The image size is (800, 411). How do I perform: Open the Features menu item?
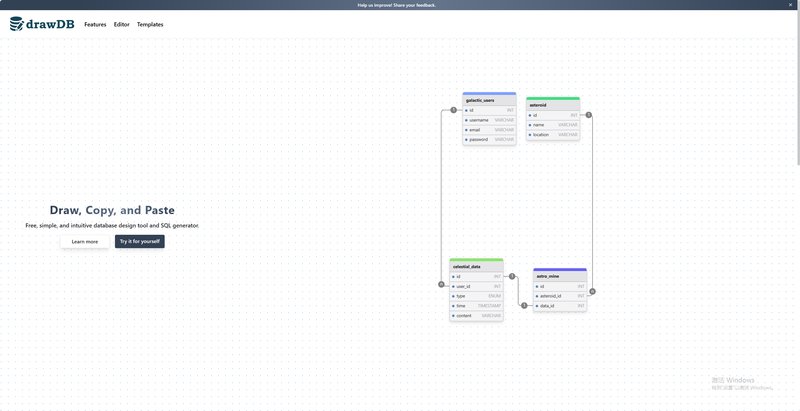pos(95,24)
